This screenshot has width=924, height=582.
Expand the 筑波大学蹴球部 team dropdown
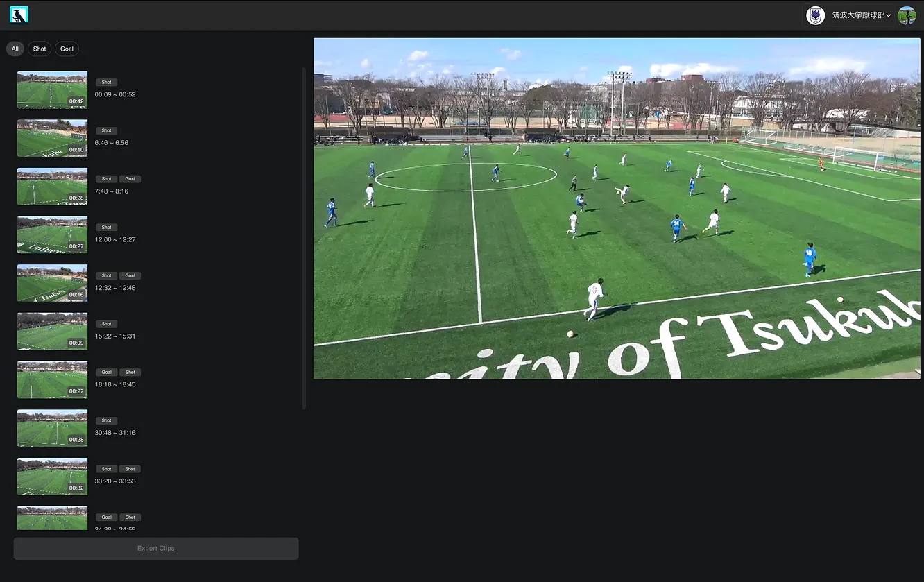[x=862, y=15]
